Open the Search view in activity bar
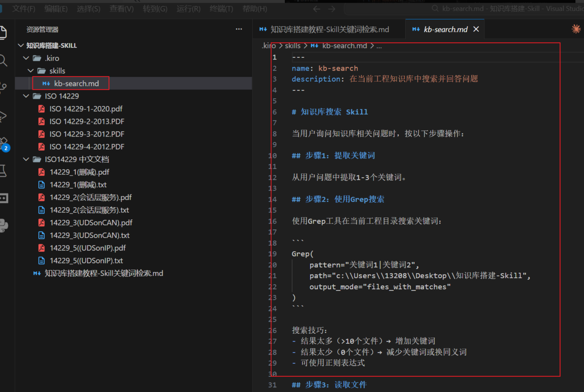This screenshot has height=392, width=584. click(x=3, y=60)
